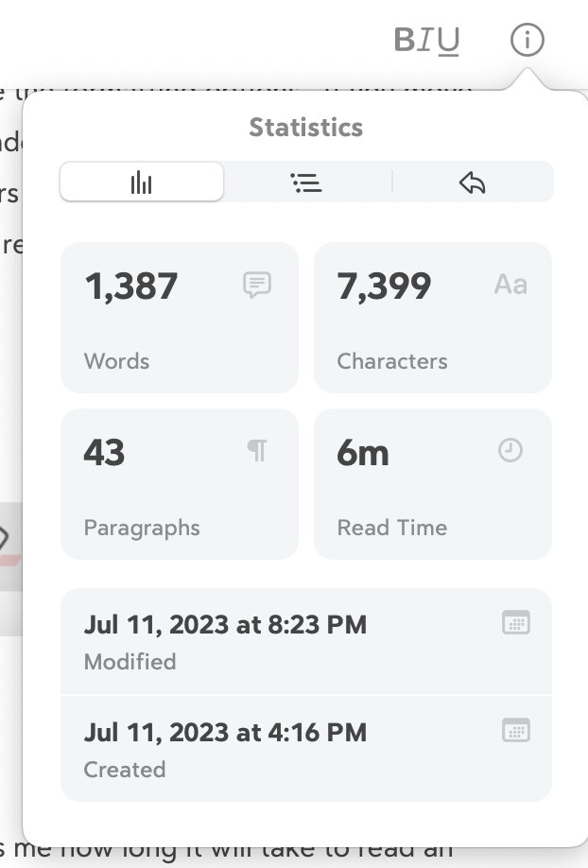The height and width of the screenshot is (868, 588).
Task: Open the BIU formatting menu
Action: (426, 40)
